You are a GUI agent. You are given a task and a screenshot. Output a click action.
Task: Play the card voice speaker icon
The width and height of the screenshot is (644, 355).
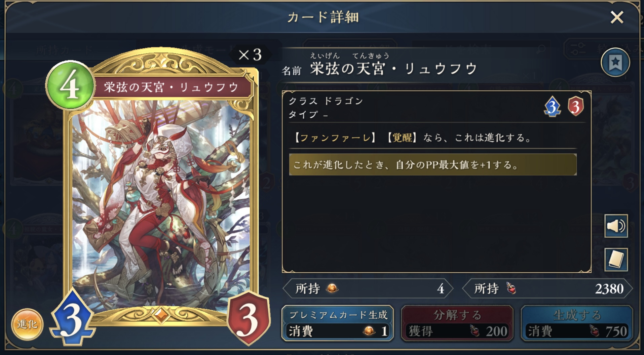click(x=616, y=226)
